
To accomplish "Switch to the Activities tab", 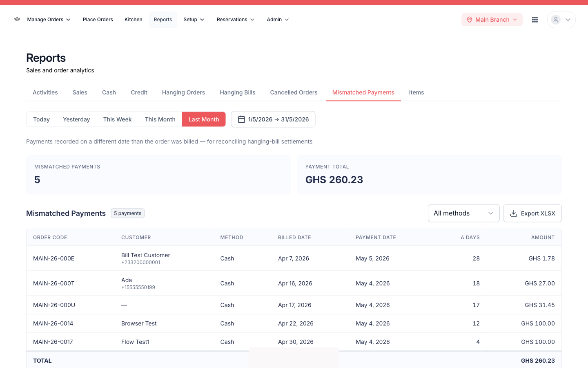I will tap(45, 92).
